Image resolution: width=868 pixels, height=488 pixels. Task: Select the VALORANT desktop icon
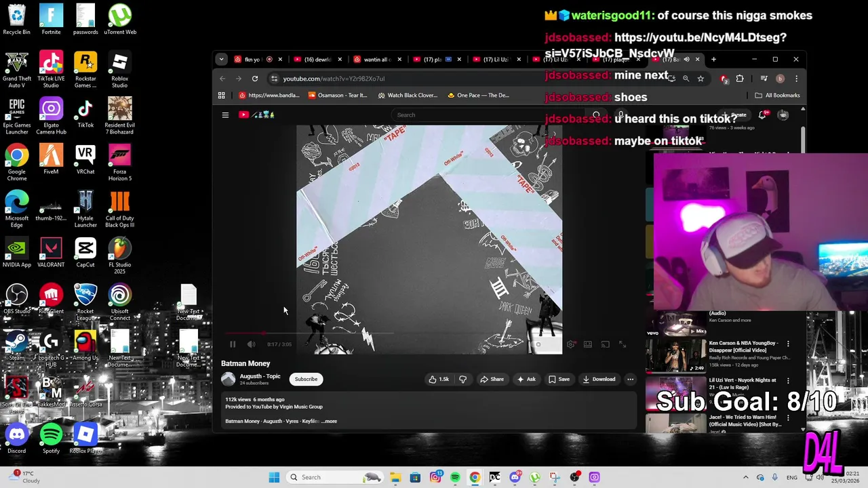[x=51, y=252]
